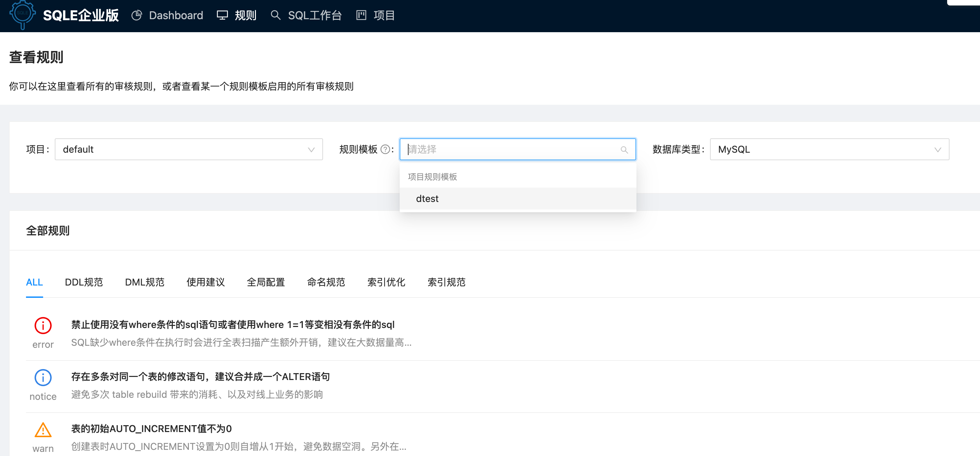The image size is (980, 456).
Task: Click the 规则 menu in the navigation bar
Action: [x=245, y=15]
